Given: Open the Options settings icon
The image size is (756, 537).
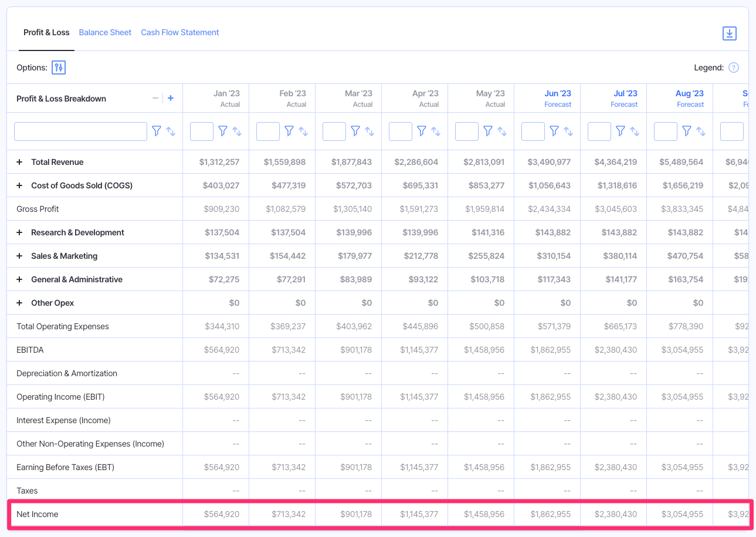Looking at the screenshot, I should pyautogui.click(x=58, y=67).
